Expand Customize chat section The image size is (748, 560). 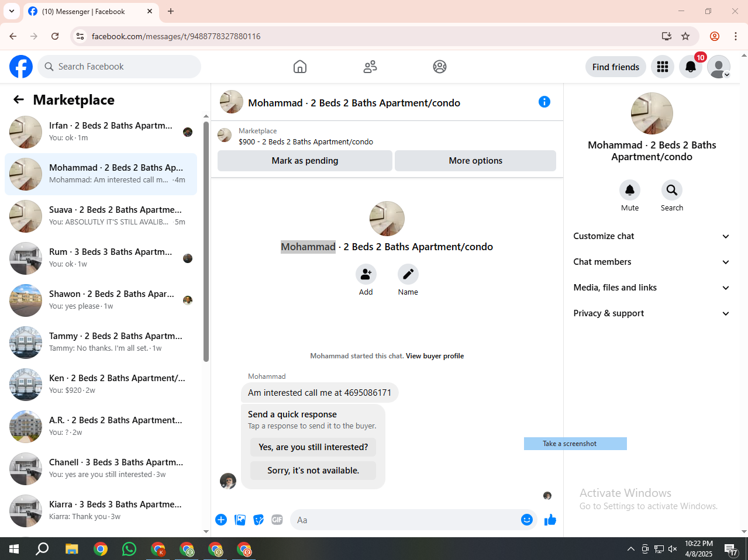[x=652, y=236]
